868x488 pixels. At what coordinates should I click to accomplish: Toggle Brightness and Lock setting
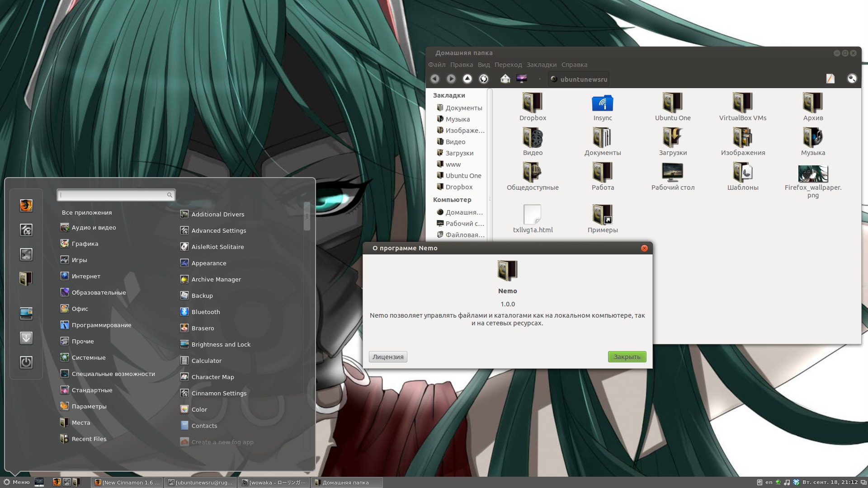coord(221,344)
